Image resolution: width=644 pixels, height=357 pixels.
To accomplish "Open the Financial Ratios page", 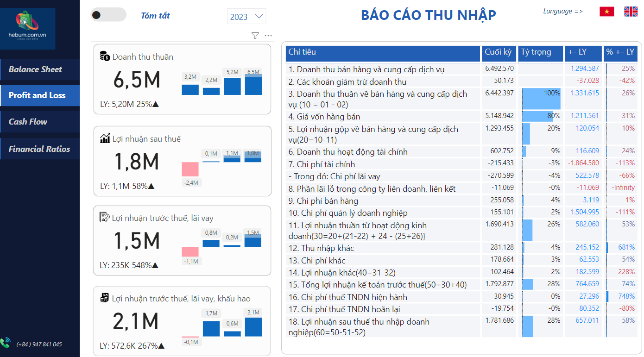I will pos(39,149).
